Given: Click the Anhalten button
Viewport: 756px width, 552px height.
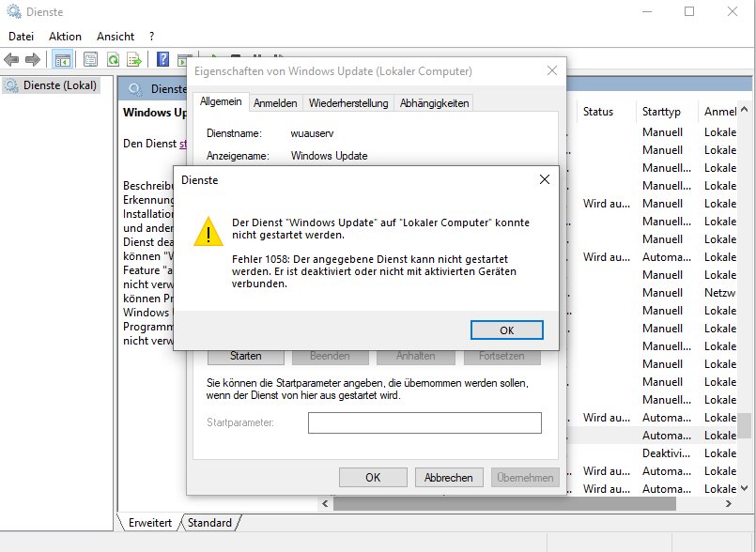Looking at the screenshot, I should click(x=416, y=356).
